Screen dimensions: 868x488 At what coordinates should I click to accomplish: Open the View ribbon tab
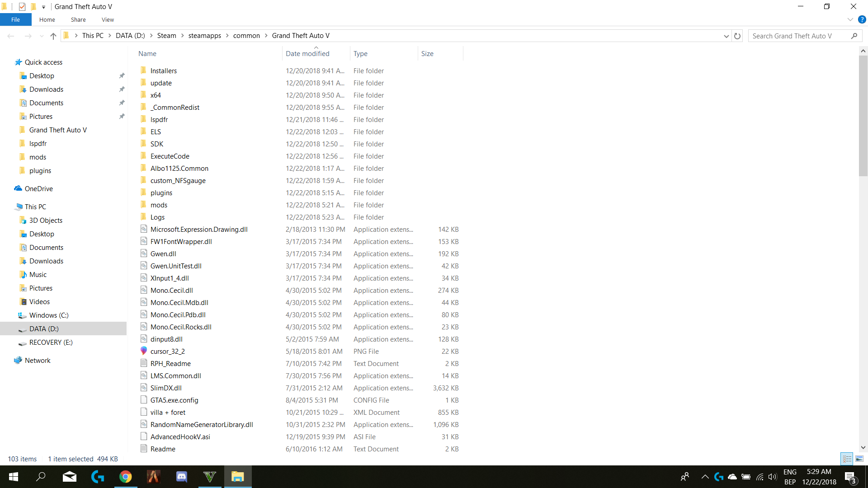point(108,19)
